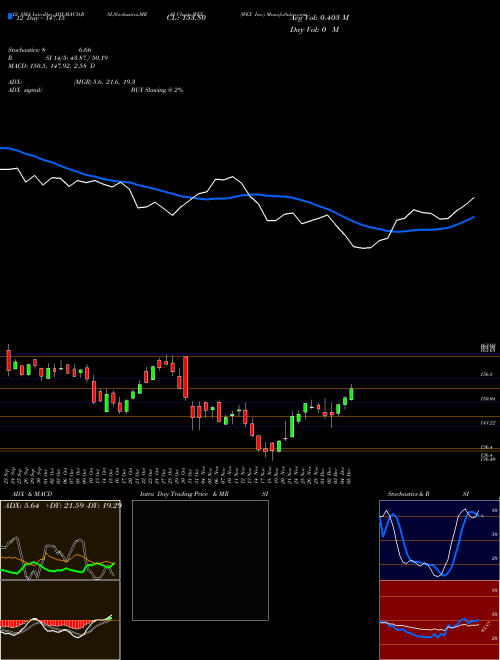Select the '(MGR) 5.6, 21.6, 19.3' ADX values

pos(104,82)
